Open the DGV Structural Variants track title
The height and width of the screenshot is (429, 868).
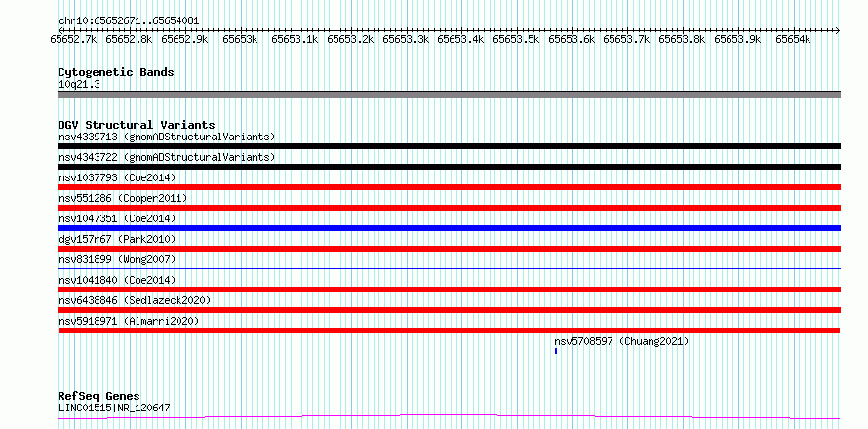tap(137, 125)
